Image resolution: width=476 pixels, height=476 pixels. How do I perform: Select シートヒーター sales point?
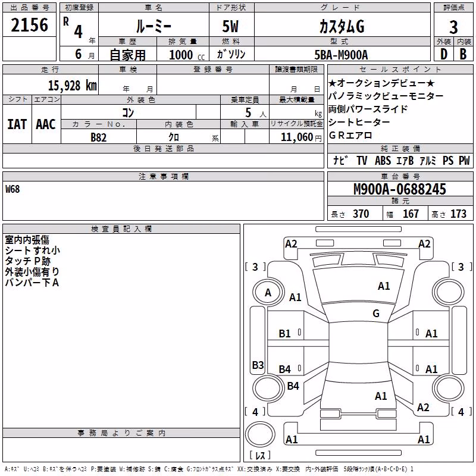pos(359,123)
